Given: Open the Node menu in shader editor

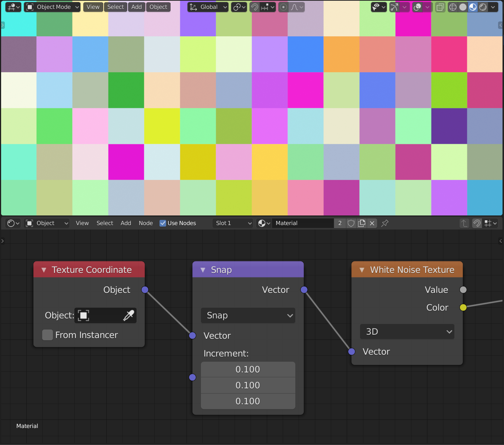Looking at the screenshot, I should point(146,223).
